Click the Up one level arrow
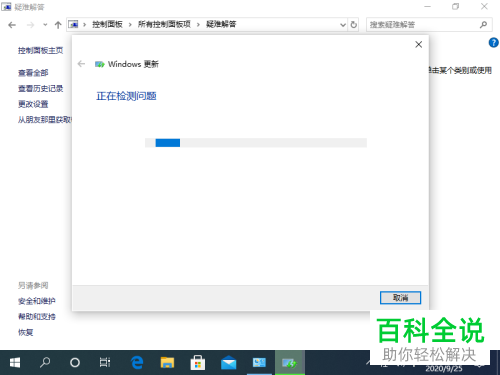The image size is (500, 375). tap(58, 25)
